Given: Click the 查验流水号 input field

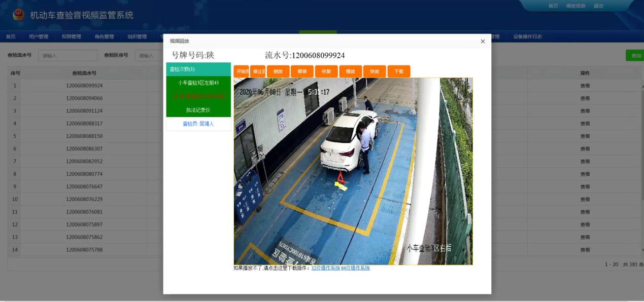Looking at the screenshot, I should pyautogui.click(x=67, y=55).
